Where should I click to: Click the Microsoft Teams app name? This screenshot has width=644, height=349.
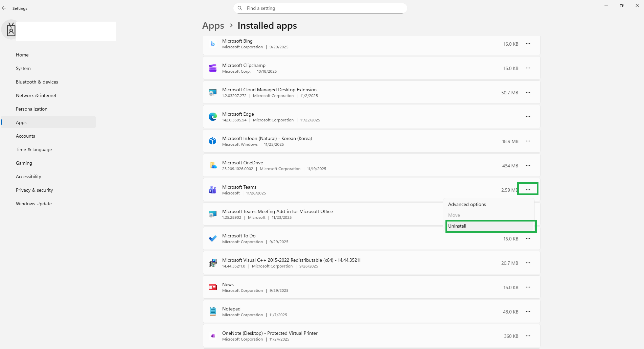[x=239, y=187]
